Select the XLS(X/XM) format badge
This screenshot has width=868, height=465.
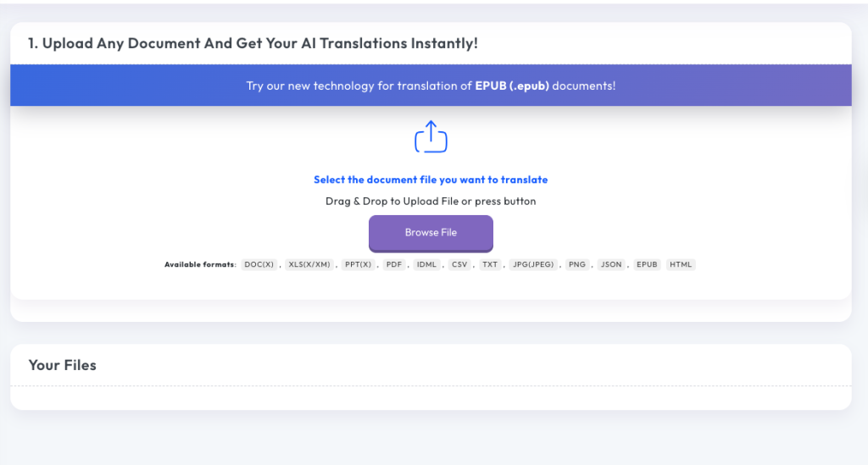pos(310,265)
